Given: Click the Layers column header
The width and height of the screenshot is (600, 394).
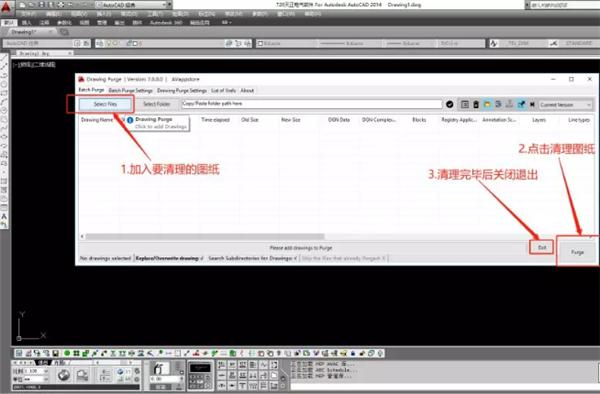Looking at the screenshot, I should (x=539, y=120).
